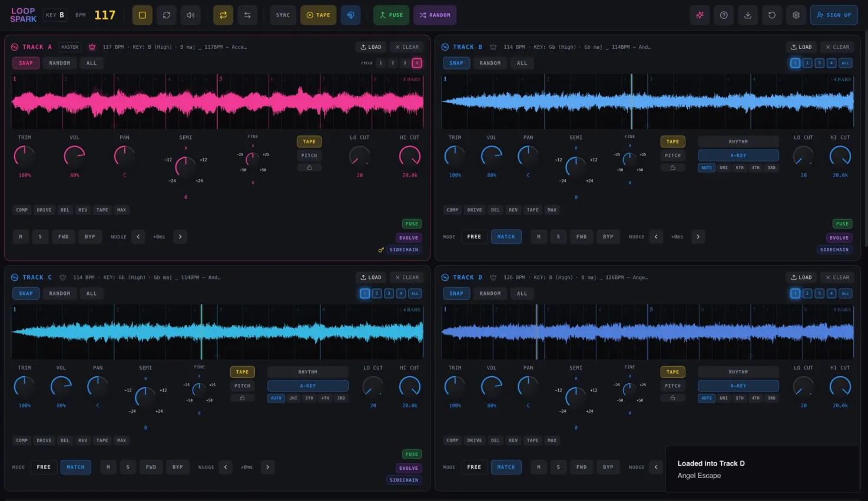Select MATCH mode on Track C
Image resolution: width=868 pixels, height=501 pixels.
point(75,467)
